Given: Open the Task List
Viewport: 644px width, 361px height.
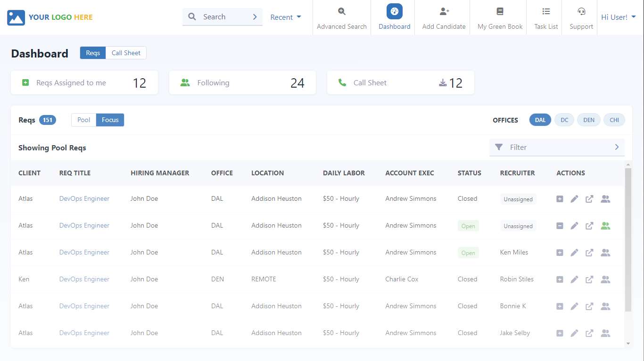Looking at the screenshot, I should (x=546, y=18).
